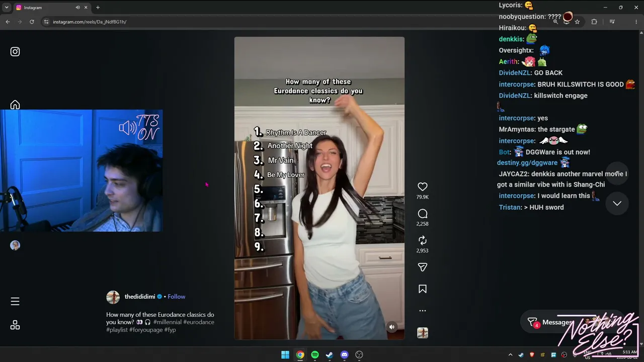Open the #fyp hashtag
The image size is (644, 362).
click(x=170, y=330)
